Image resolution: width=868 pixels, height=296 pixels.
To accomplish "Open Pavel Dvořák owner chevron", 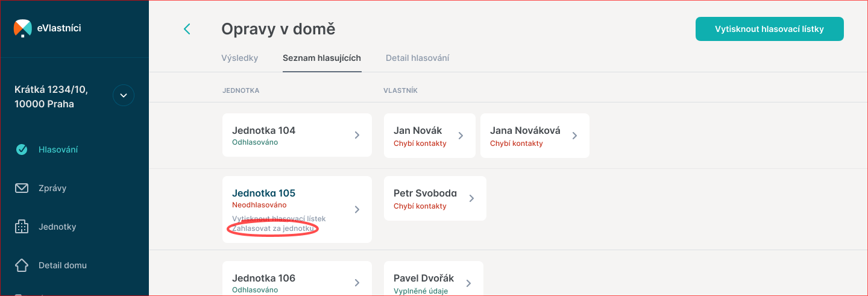I will (468, 283).
